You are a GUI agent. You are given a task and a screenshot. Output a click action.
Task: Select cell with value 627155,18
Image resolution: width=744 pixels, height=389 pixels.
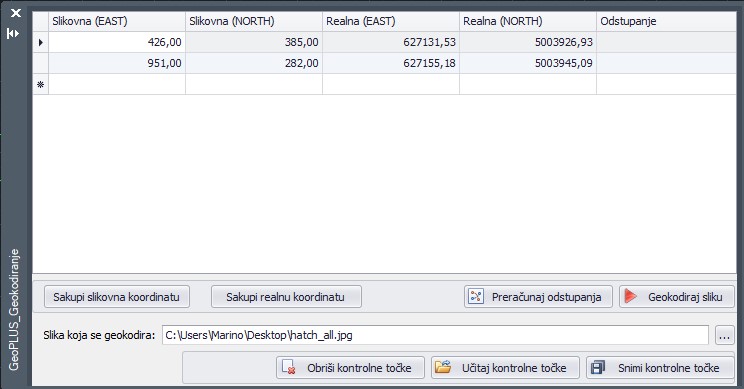tap(391, 63)
